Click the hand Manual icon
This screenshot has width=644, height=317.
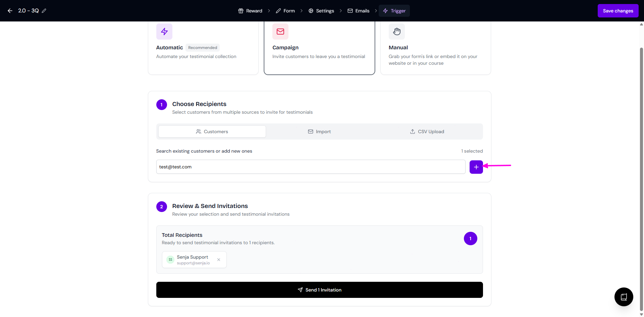click(397, 32)
